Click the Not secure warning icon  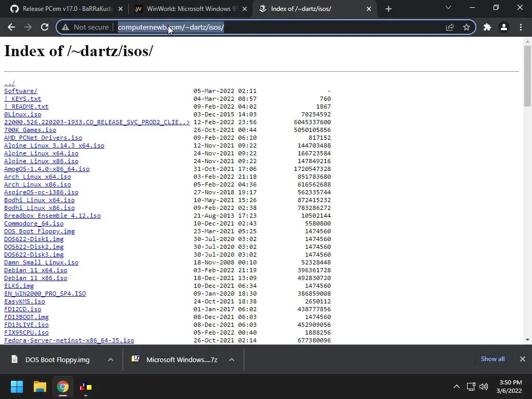(x=65, y=27)
